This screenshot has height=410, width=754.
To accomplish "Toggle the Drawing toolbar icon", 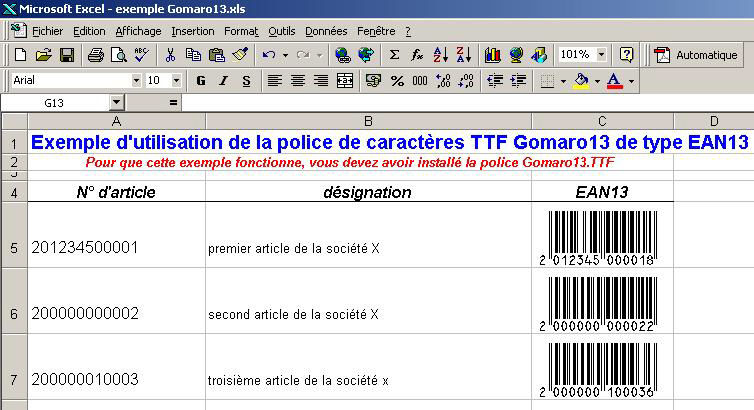I will (x=539, y=55).
